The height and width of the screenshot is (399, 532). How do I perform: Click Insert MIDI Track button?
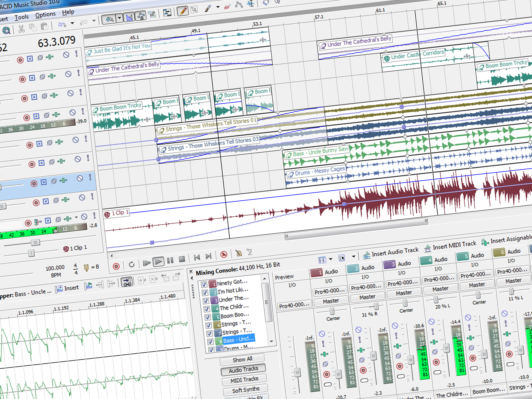(450, 246)
